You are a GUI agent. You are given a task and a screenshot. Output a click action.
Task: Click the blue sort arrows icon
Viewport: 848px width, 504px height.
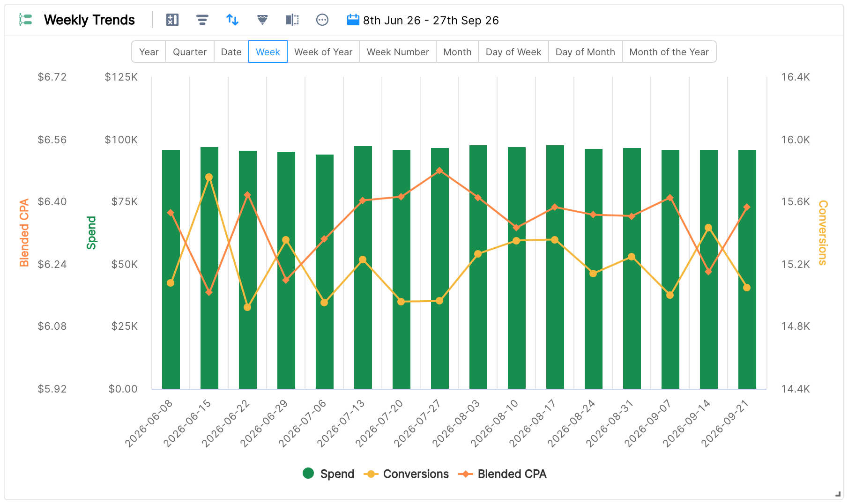click(x=232, y=20)
